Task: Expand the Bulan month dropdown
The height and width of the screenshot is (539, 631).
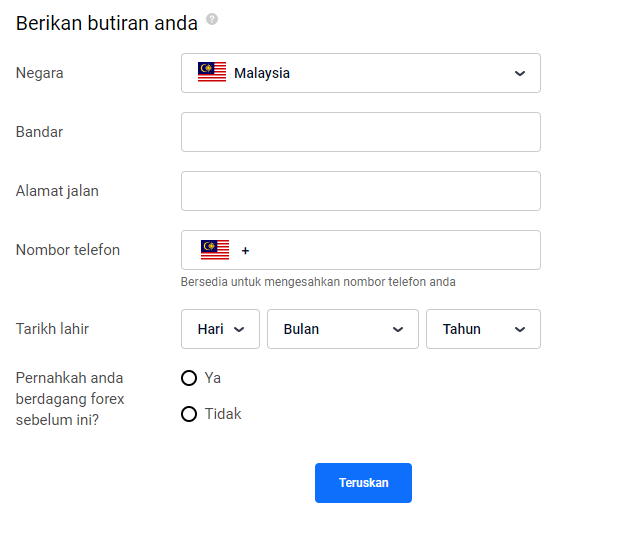Action: click(343, 329)
